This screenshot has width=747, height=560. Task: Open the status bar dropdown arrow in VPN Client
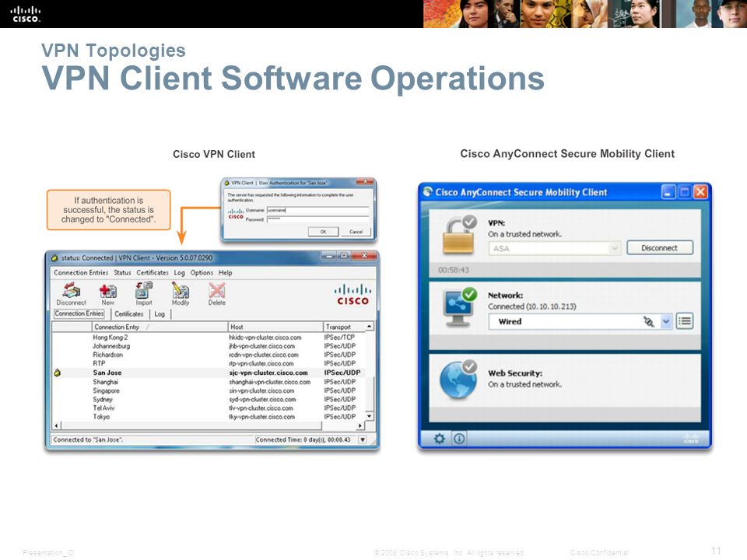tap(363, 440)
